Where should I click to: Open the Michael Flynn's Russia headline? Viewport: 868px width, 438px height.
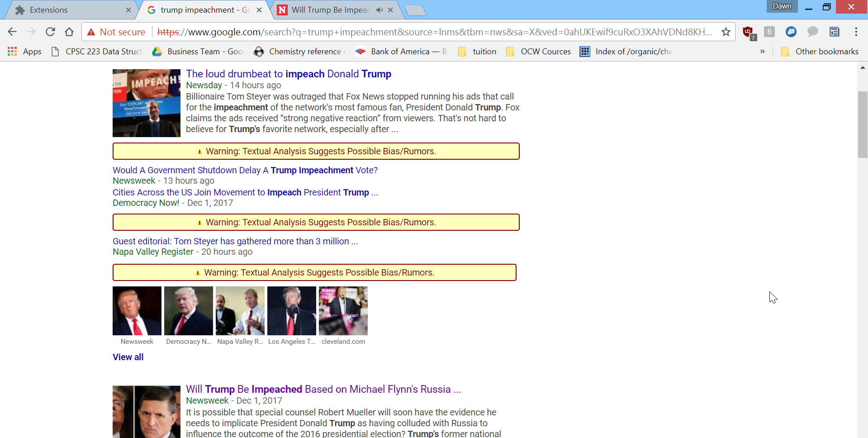tap(323, 389)
